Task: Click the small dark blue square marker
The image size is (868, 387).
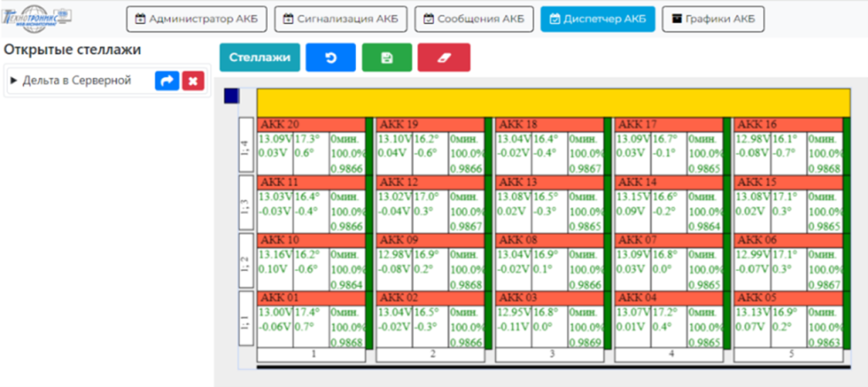Action: (231, 96)
